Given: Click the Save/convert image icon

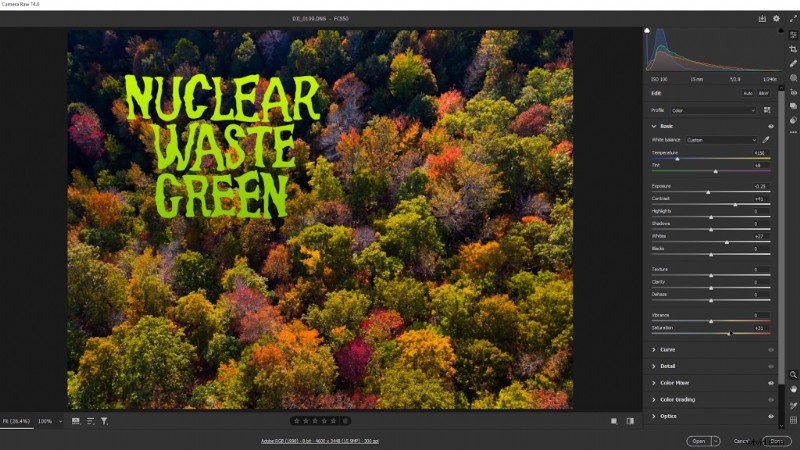Looking at the screenshot, I should pos(762,18).
